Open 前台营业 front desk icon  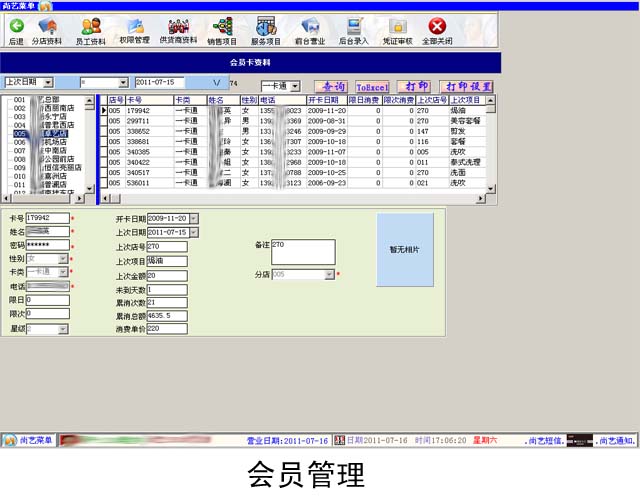(x=310, y=30)
